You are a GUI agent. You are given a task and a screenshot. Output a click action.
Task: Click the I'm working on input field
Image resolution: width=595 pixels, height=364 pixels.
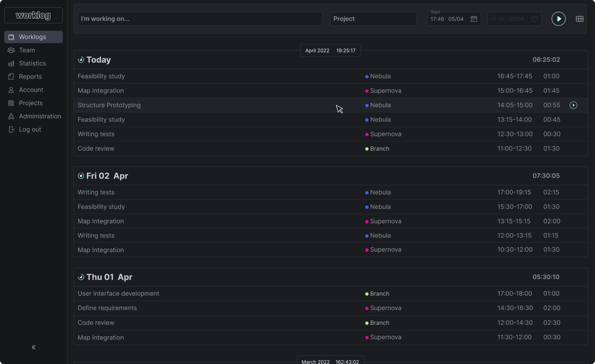coord(200,19)
